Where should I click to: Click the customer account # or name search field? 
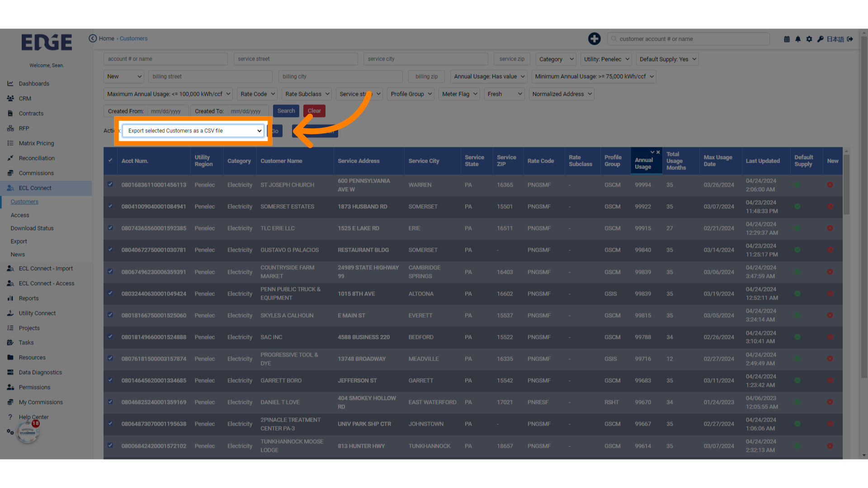(689, 39)
